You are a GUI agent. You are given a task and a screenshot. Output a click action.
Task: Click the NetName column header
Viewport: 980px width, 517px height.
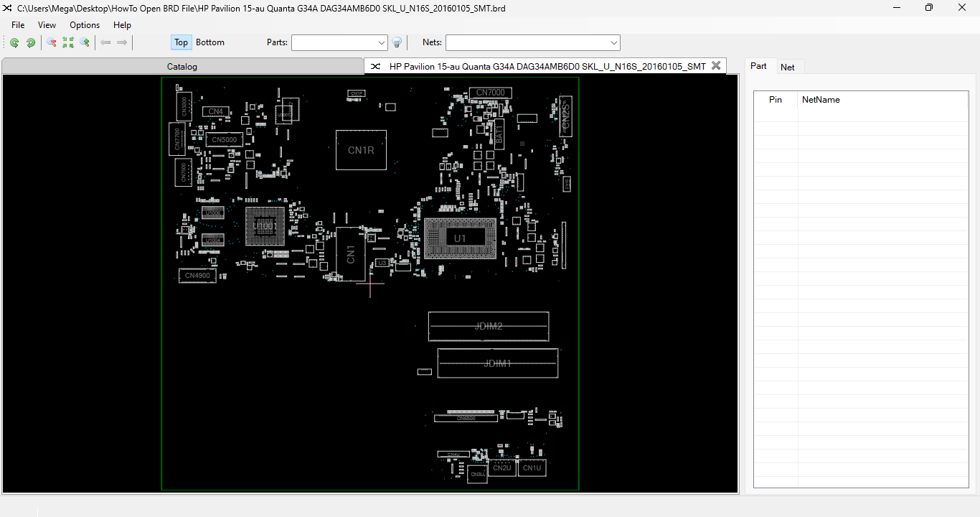[x=882, y=100]
